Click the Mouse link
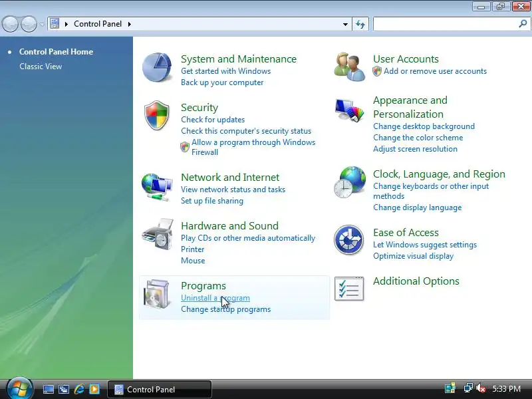The height and width of the screenshot is (399, 532). click(193, 261)
